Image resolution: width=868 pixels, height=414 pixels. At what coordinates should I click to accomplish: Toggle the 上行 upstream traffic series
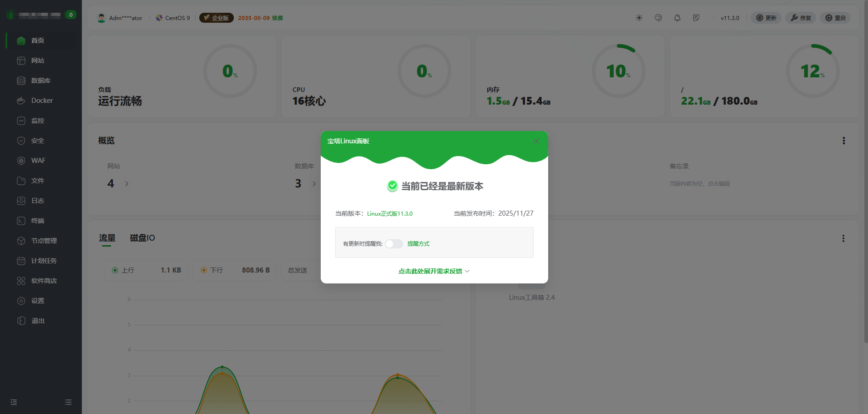(x=123, y=270)
